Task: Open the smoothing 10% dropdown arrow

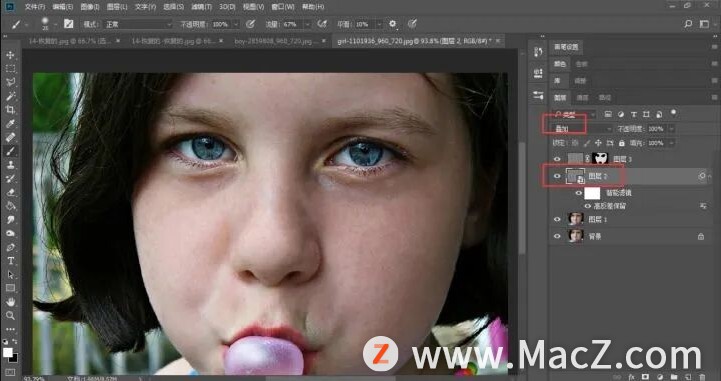Action: coord(379,24)
